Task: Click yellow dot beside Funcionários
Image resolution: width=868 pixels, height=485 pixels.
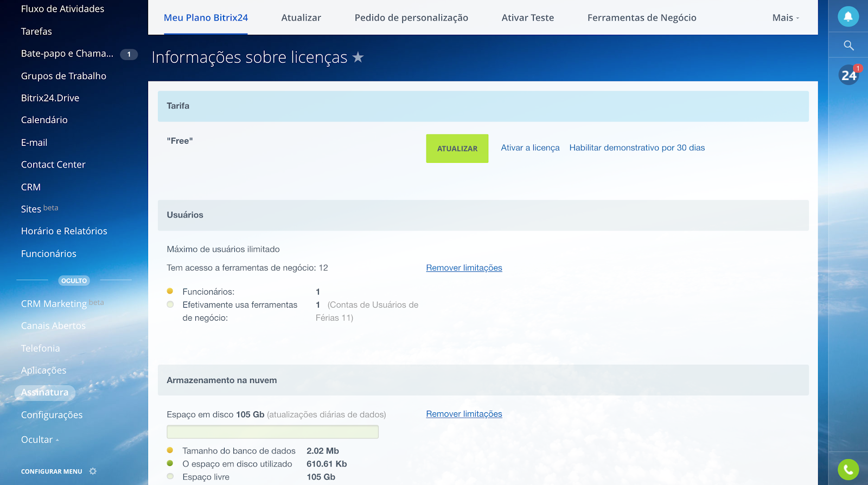Action: [170, 291]
